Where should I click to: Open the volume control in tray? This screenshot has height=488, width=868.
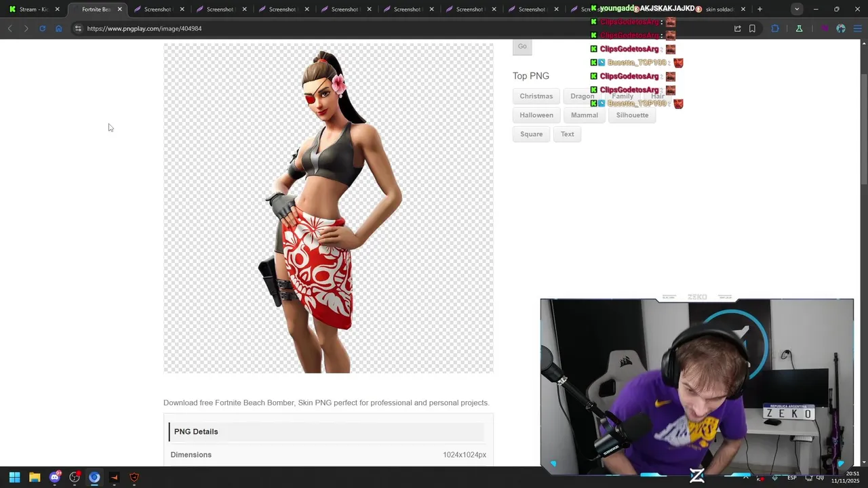click(x=820, y=478)
